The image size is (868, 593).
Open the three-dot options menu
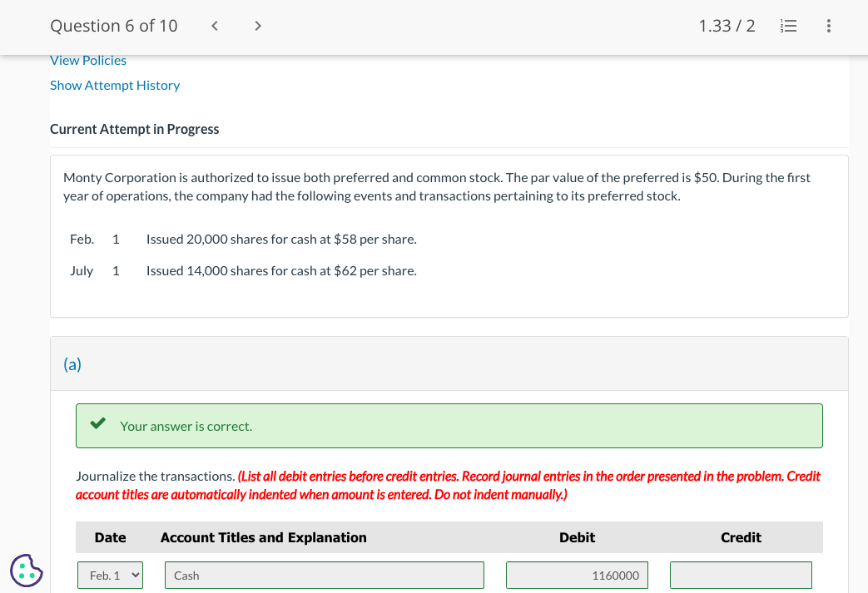pyautogui.click(x=828, y=26)
